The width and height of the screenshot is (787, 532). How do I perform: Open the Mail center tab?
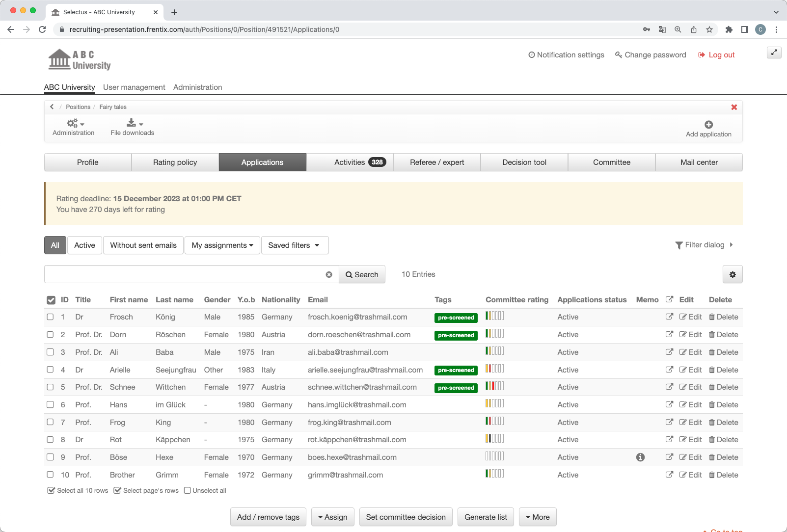[x=699, y=162]
